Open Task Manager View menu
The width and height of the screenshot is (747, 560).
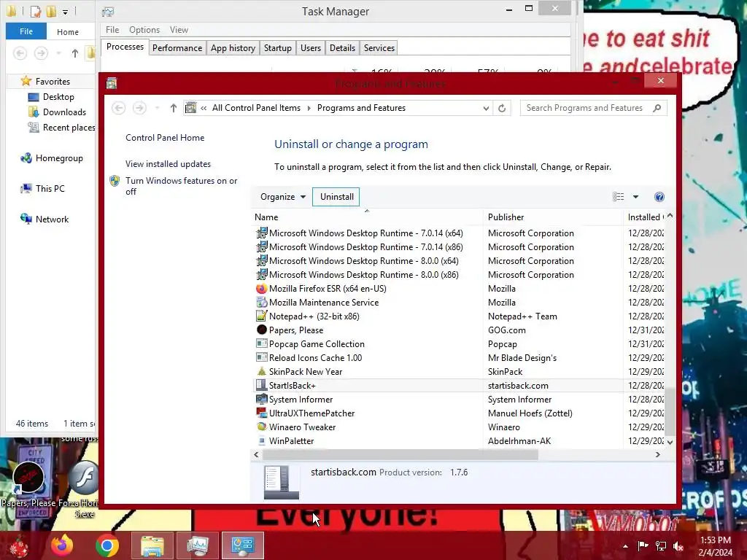tap(179, 29)
